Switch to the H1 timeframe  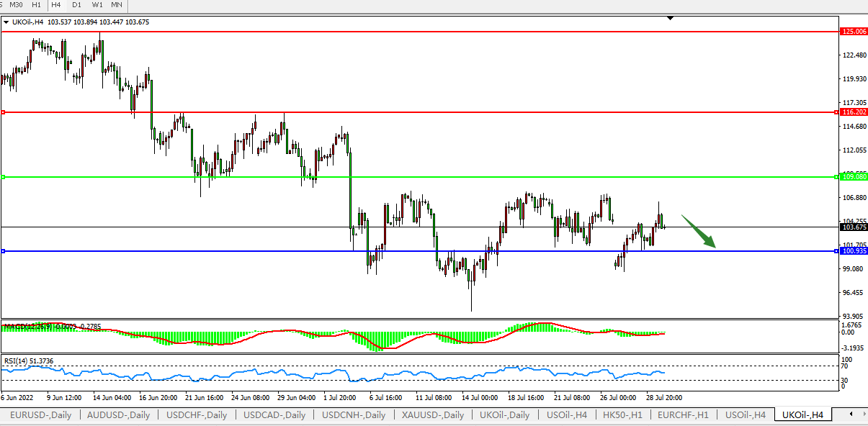(x=36, y=5)
